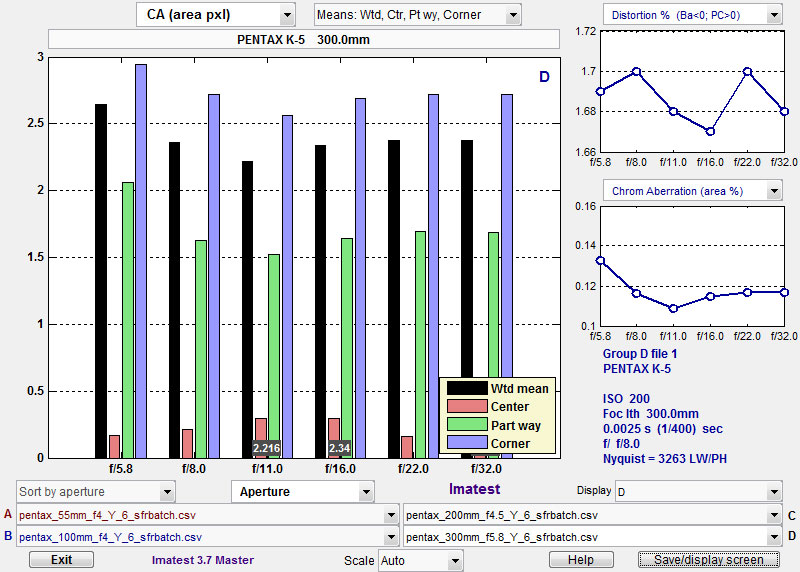Click the f/5.8 Wtd mean black bar
The width and height of the screenshot is (800, 572).
pos(101,281)
